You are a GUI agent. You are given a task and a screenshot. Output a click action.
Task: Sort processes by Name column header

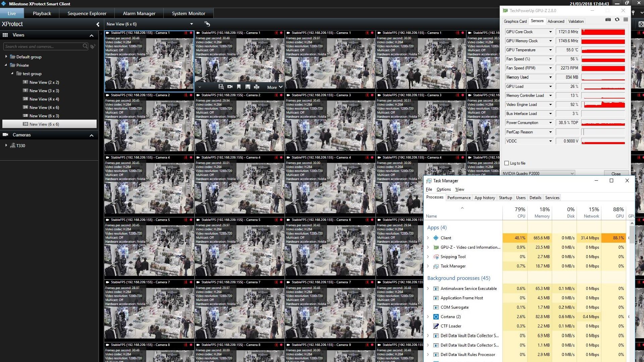pos(463,212)
